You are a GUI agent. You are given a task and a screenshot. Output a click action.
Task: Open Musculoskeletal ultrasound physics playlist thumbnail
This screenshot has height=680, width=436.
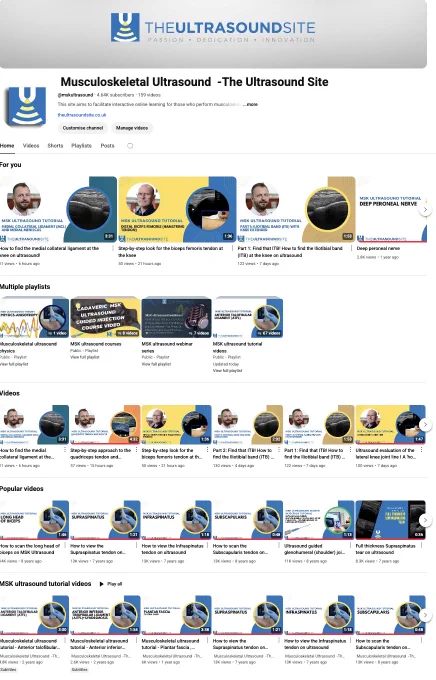tap(34, 318)
